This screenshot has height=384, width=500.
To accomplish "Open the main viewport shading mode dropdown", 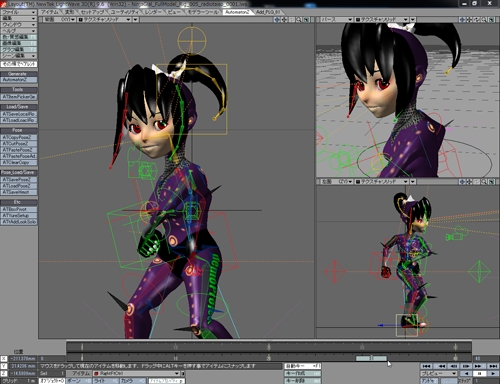I will tap(105, 20).
